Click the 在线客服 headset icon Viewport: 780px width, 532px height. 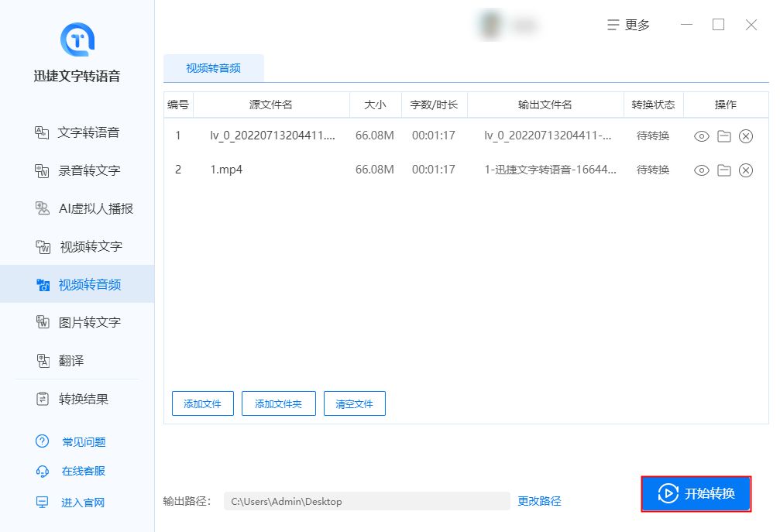(x=43, y=471)
